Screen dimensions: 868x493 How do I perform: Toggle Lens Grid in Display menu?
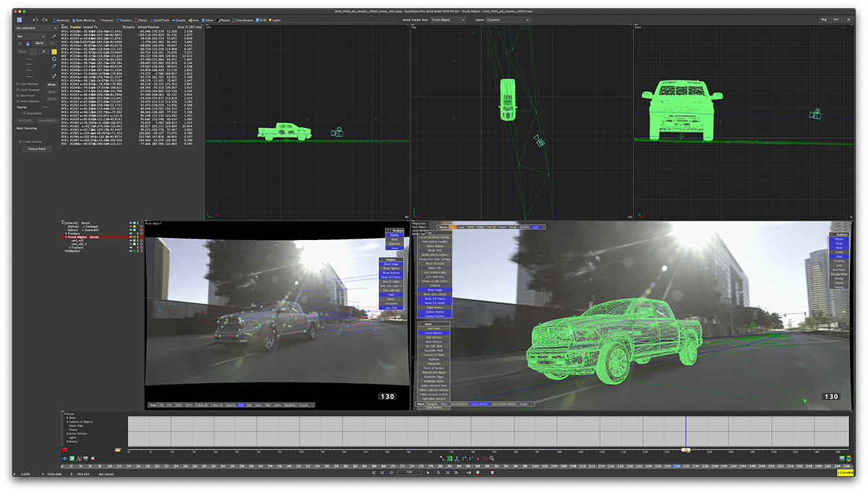point(391,308)
